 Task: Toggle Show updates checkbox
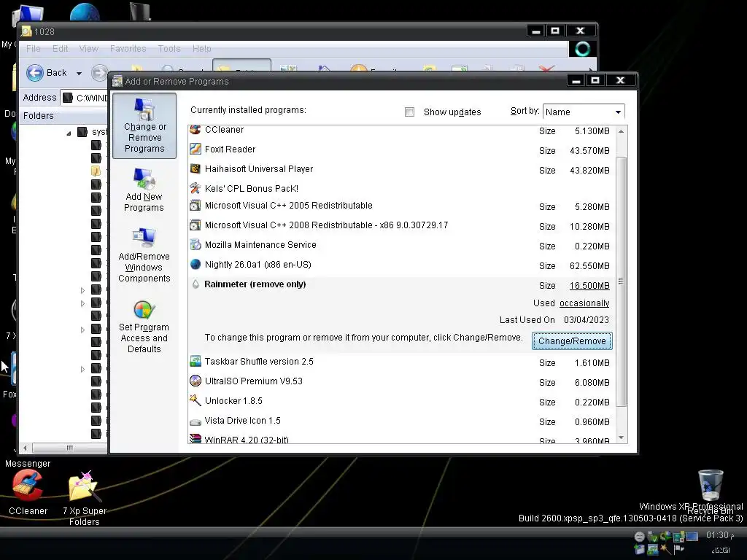pos(409,112)
